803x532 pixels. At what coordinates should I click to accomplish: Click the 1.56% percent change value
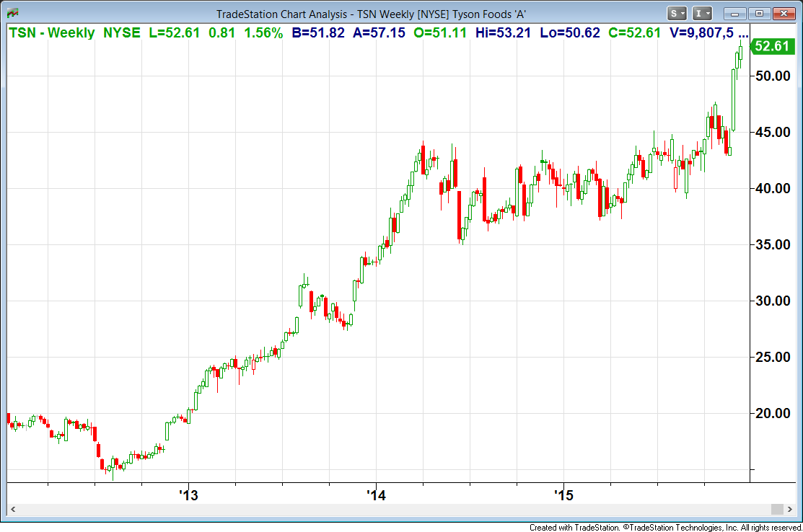263,32
